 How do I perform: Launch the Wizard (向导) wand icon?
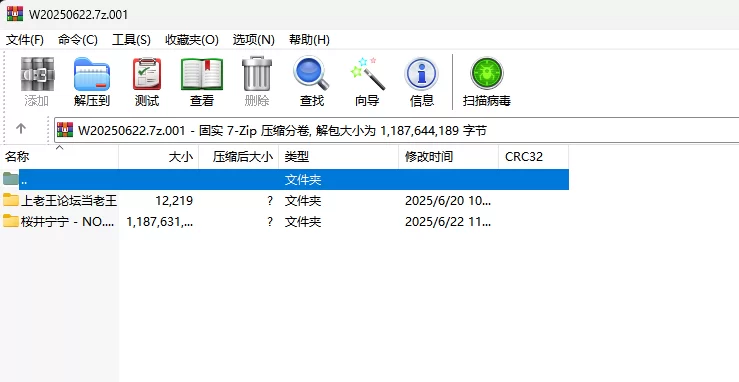click(367, 74)
